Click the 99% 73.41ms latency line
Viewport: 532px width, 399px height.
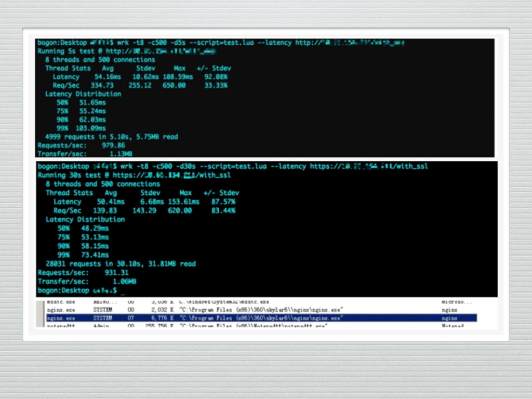[83, 255]
